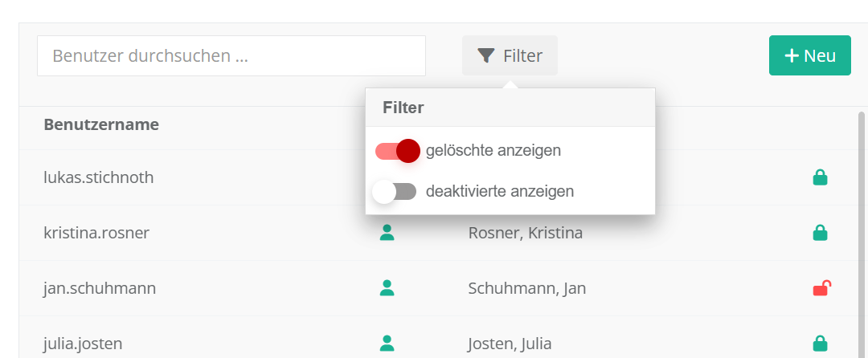868x358 pixels.
Task: Click the vertical scrollbar of the user list
Action: coord(862,233)
